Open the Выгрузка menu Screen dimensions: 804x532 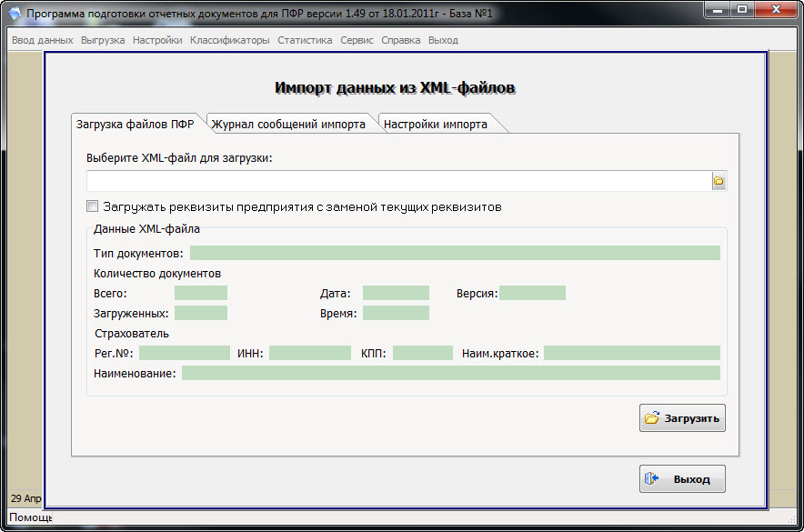click(103, 40)
